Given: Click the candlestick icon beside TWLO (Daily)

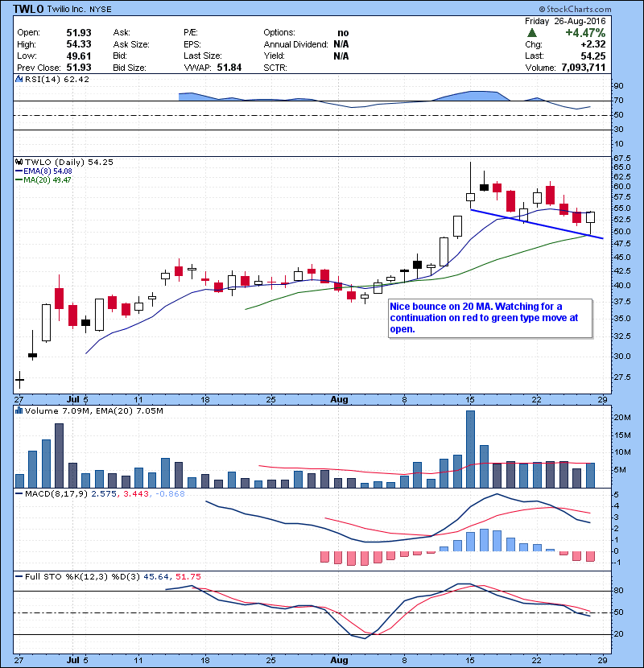Looking at the screenshot, I should (19, 162).
